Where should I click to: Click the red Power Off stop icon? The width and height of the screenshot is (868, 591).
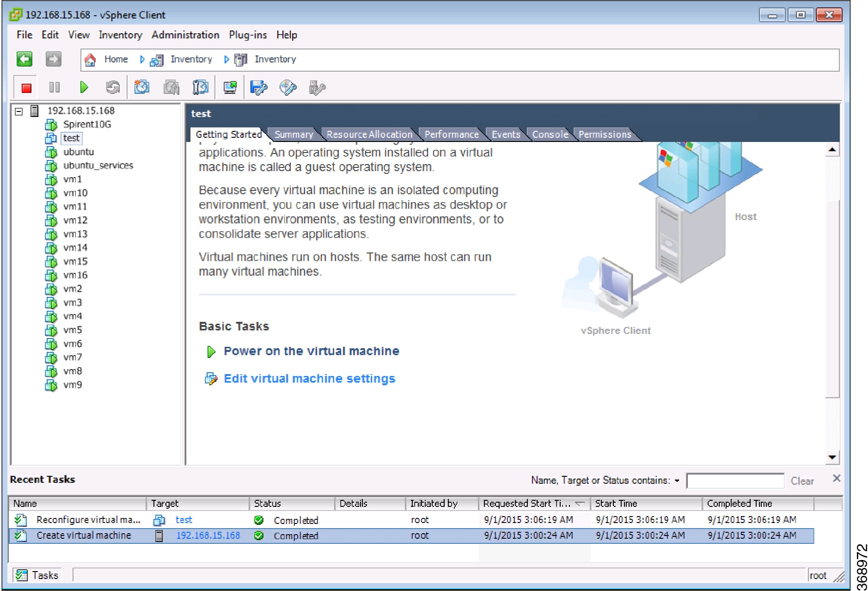26,88
